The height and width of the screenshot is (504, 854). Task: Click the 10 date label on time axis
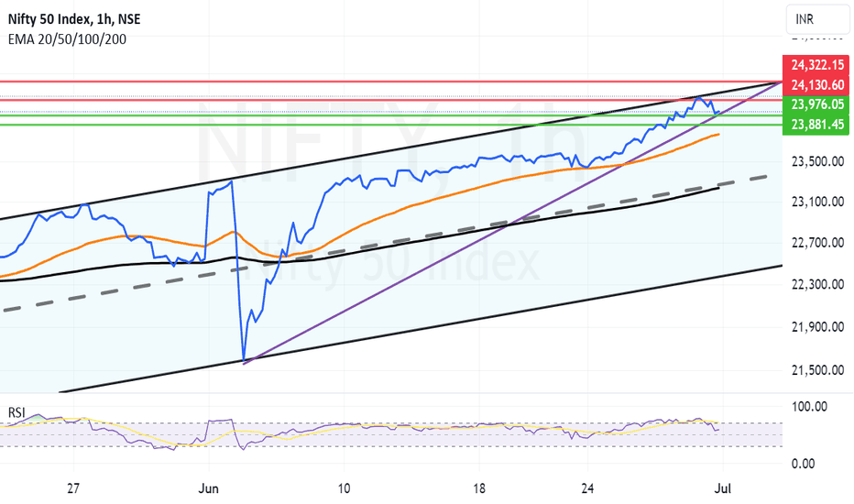344,488
